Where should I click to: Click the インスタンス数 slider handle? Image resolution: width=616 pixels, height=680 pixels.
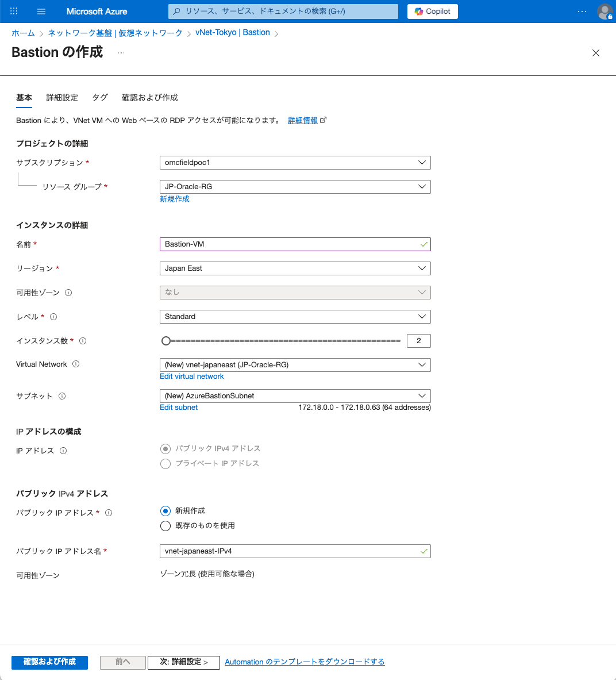click(165, 341)
